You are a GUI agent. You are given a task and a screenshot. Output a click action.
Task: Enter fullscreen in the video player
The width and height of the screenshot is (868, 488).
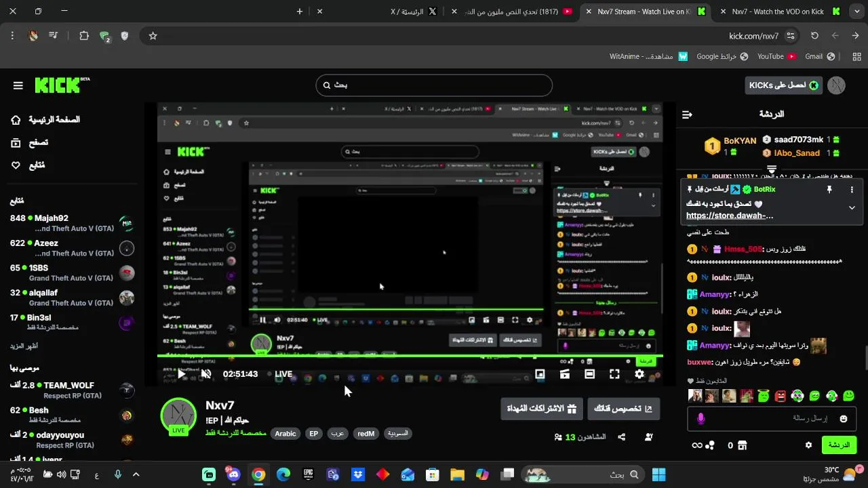point(614,374)
